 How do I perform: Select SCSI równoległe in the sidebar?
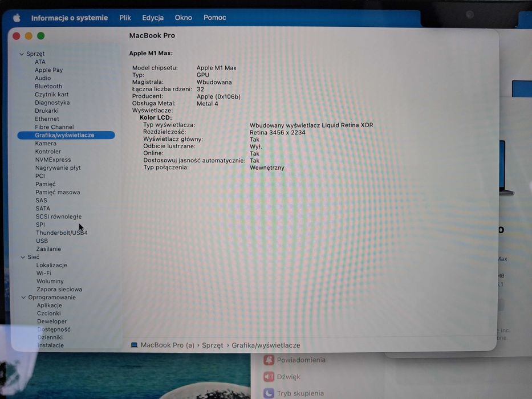(x=59, y=217)
